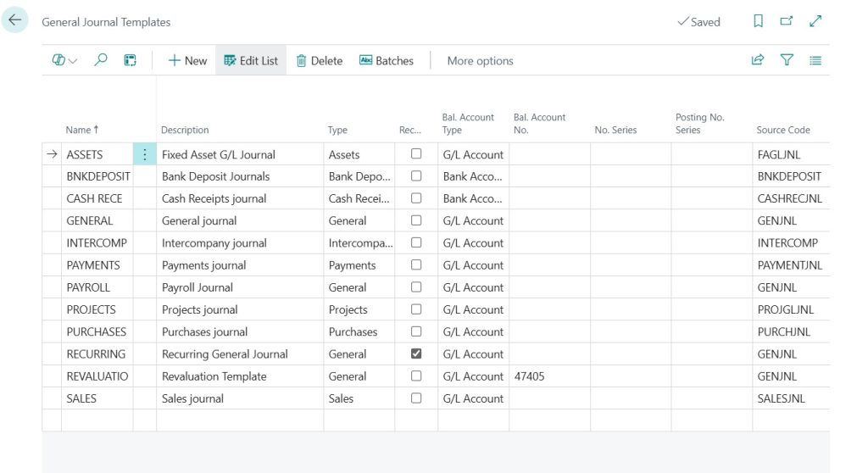Select the Batches action

coord(387,60)
